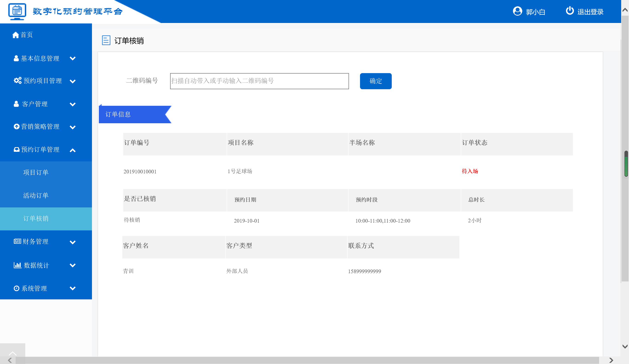Click the horizontal scrollbar track
The width and height of the screenshot is (629, 364).
click(307, 360)
